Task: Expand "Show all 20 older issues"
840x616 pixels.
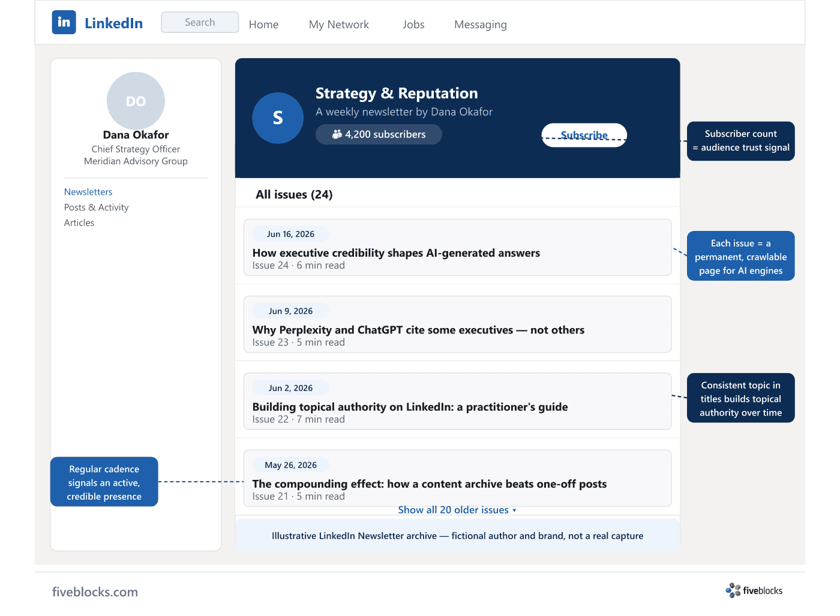Action: coord(453,510)
